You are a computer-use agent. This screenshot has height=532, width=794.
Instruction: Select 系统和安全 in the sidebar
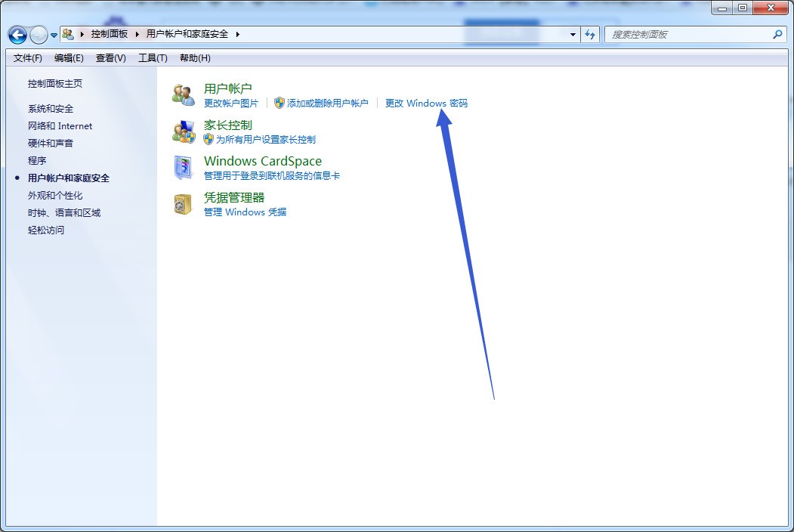coord(51,108)
